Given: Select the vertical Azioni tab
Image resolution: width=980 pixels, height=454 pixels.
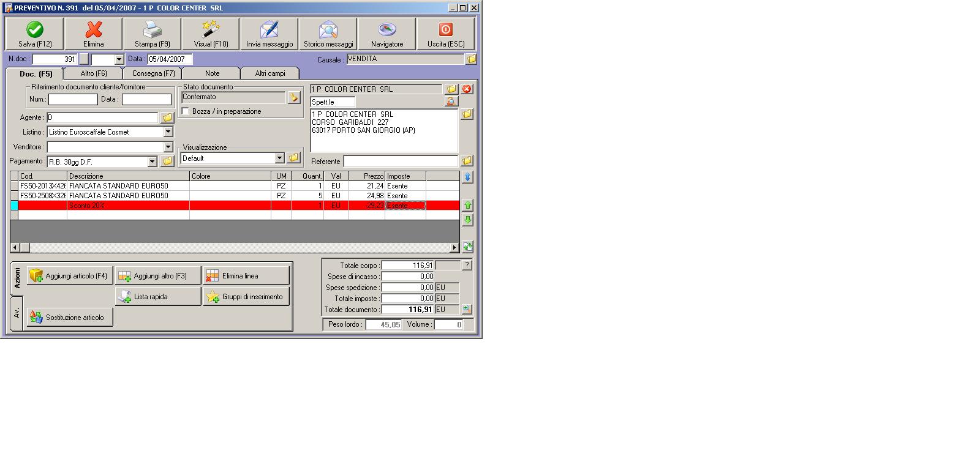Looking at the screenshot, I should [17, 278].
